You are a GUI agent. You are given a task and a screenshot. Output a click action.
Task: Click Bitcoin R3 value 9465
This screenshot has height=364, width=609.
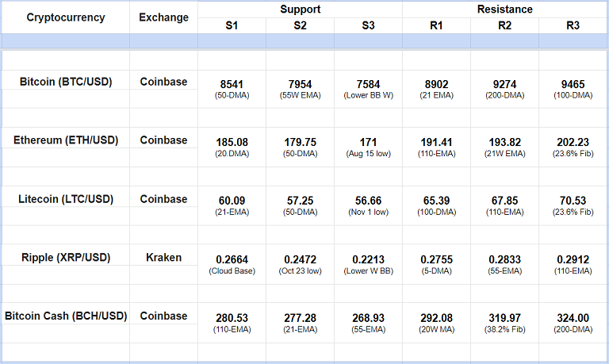coord(573,82)
